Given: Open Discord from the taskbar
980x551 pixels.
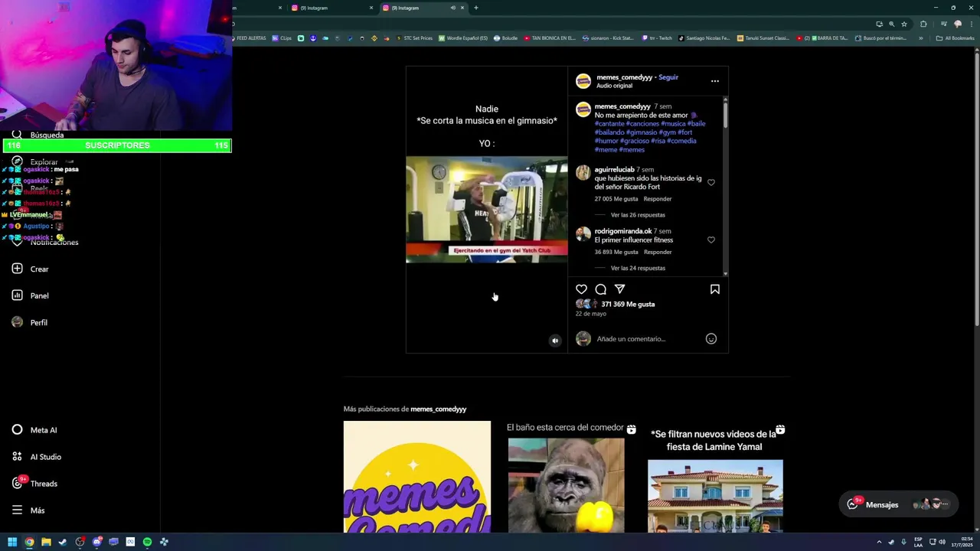Looking at the screenshot, I should pyautogui.click(x=96, y=542).
